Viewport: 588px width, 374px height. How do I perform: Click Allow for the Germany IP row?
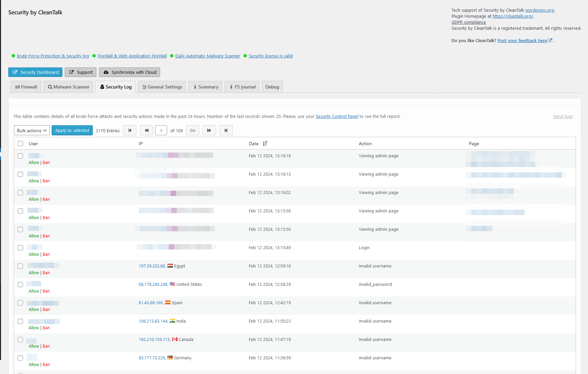click(34, 364)
